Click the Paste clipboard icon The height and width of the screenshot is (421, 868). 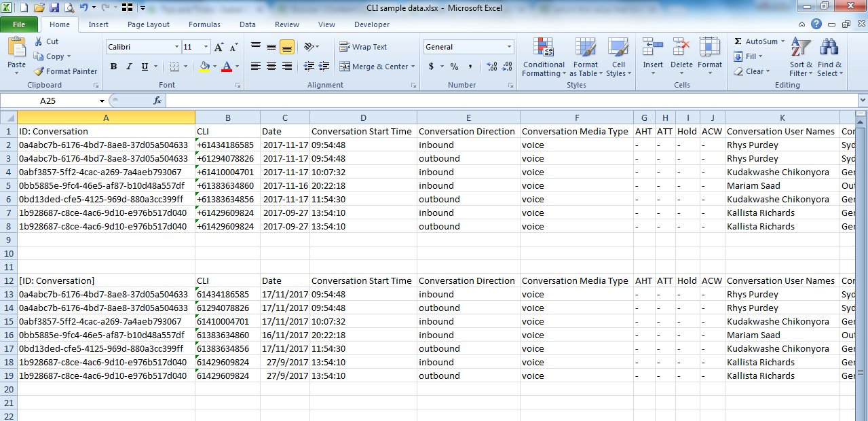16,48
